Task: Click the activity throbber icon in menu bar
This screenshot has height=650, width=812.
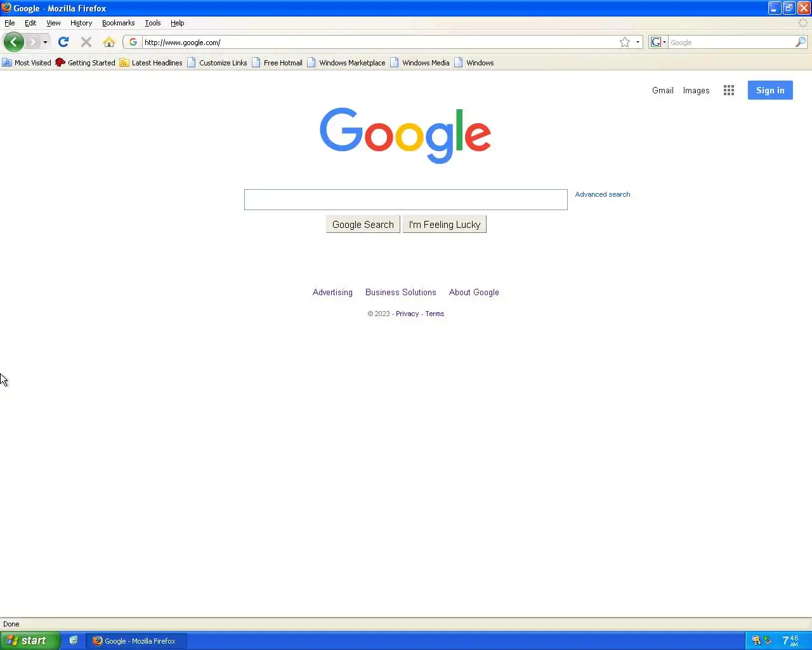Action: click(x=803, y=23)
